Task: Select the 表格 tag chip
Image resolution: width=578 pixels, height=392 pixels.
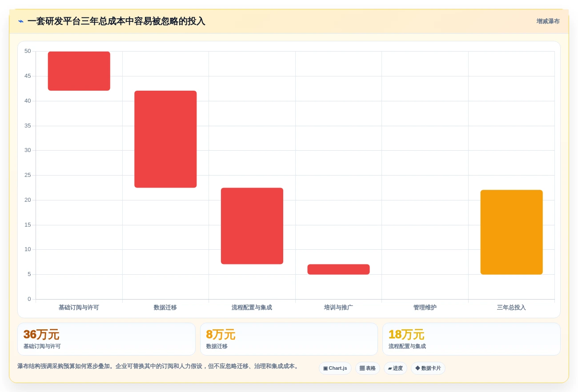Action: point(367,368)
